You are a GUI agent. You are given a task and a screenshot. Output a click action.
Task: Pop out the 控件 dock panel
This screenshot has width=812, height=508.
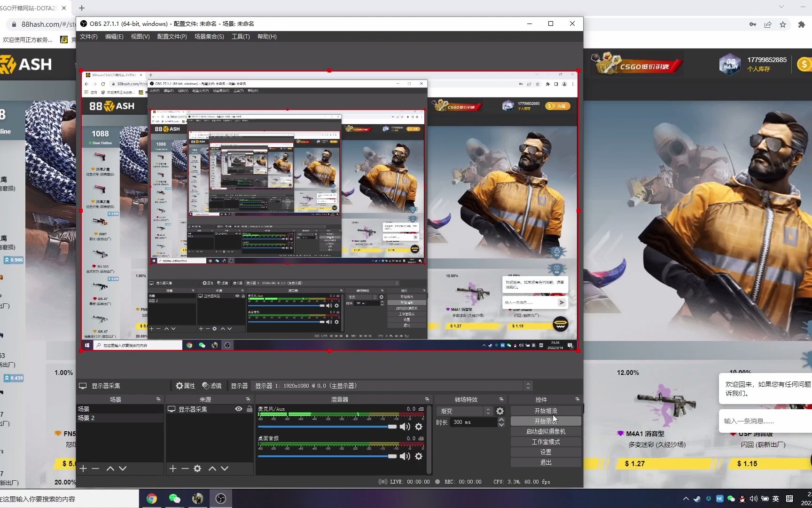577,399
